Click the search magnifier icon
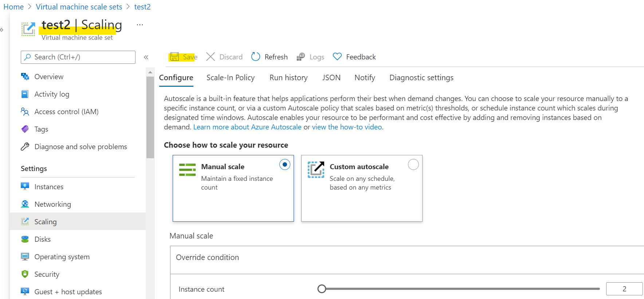 (x=28, y=57)
